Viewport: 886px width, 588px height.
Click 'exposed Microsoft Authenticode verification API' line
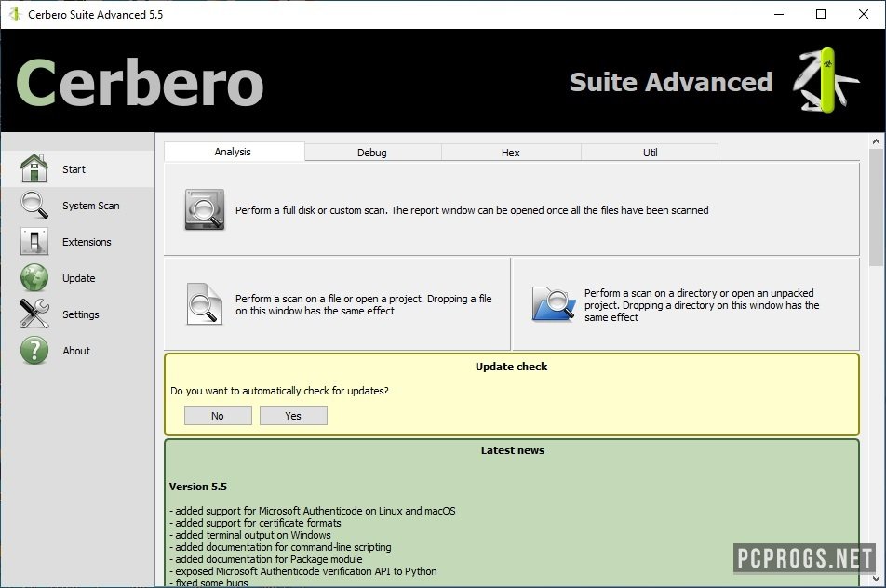[303, 571]
